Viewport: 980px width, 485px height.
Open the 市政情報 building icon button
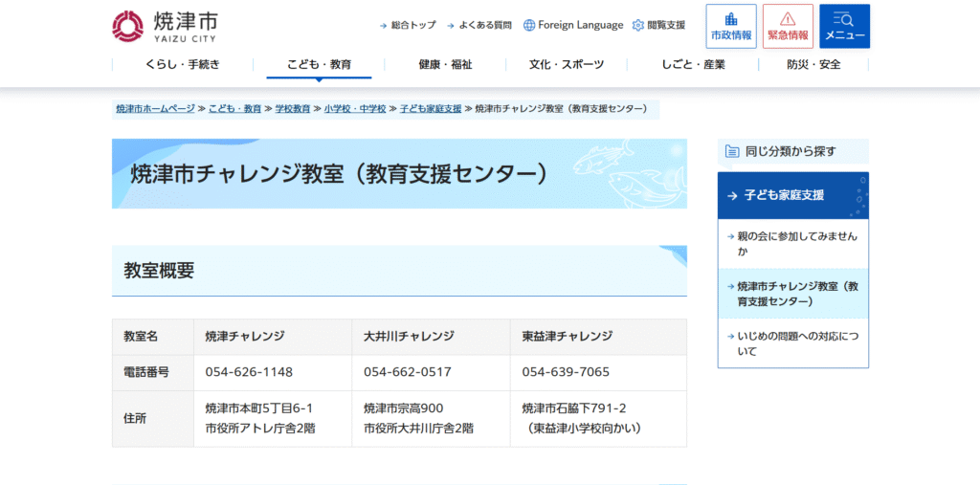[x=731, y=27]
